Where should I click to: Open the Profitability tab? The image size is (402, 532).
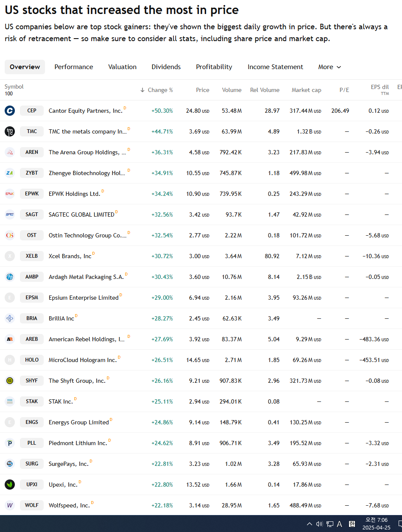[214, 67]
